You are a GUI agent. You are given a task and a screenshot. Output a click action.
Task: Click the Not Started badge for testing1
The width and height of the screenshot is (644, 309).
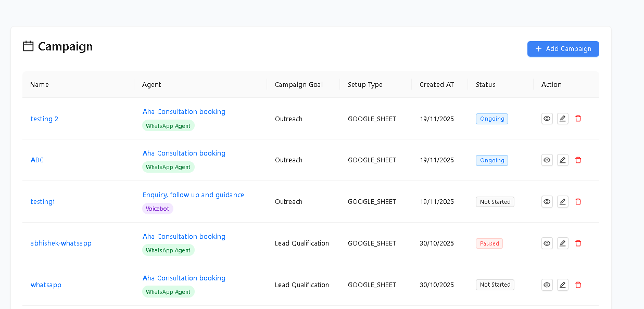tap(495, 202)
